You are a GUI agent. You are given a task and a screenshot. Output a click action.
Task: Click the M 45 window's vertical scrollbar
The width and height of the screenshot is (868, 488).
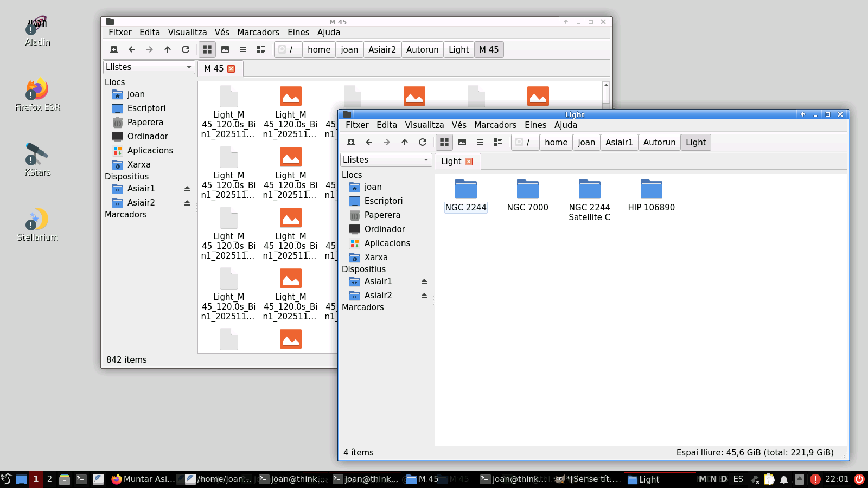click(606, 98)
